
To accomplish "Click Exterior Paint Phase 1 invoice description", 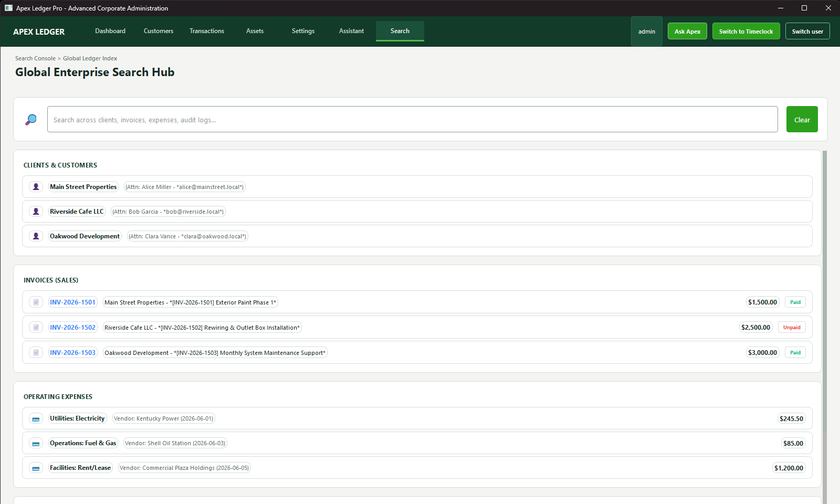I will click(190, 302).
